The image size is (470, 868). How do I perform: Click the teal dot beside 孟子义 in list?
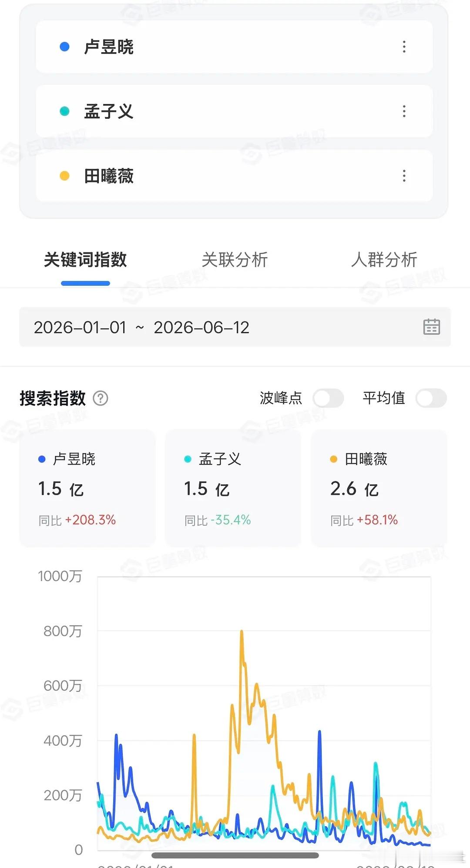point(64,111)
